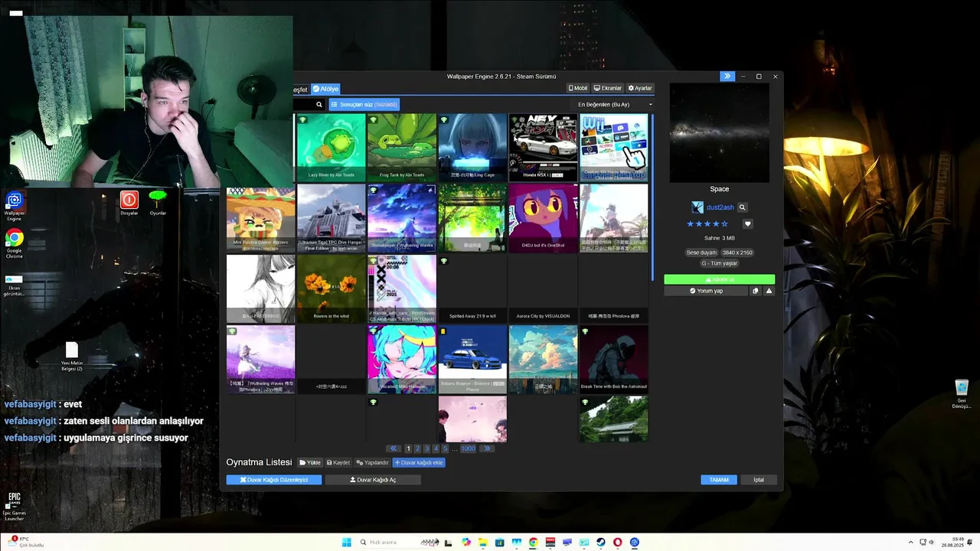
Task: Select the Mini Pulchra Dance wallpaper
Action: coord(260,218)
